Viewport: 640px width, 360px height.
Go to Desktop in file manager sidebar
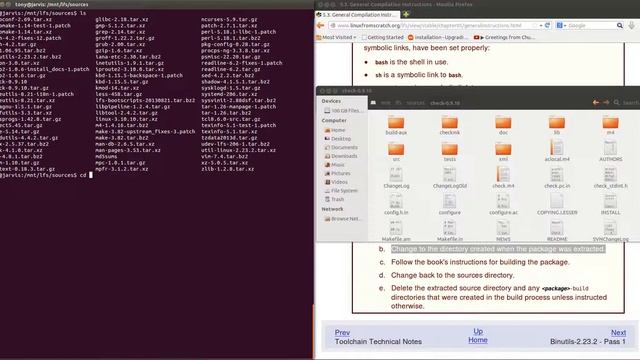click(x=337, y=139)
